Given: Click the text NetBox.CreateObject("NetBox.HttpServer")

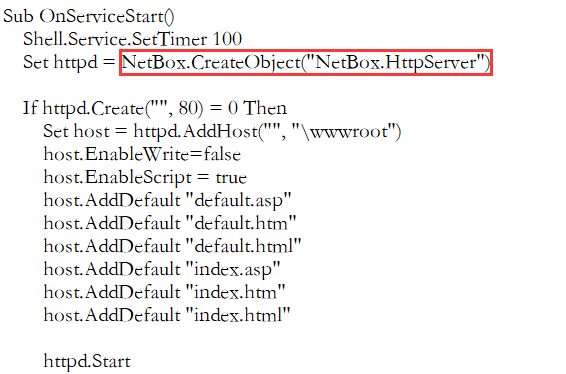Looking at the screenshot, I should [x=306, y=63].
